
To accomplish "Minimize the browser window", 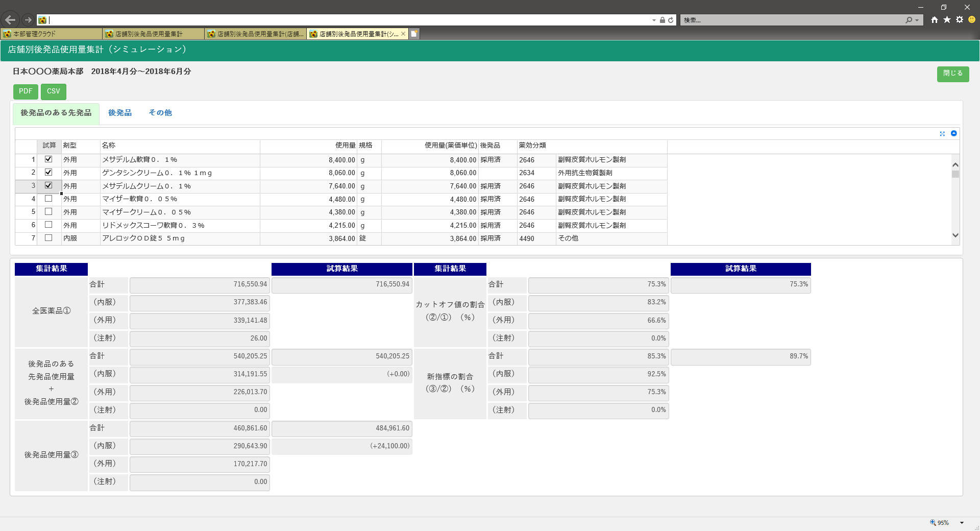I will click(921, 7).
